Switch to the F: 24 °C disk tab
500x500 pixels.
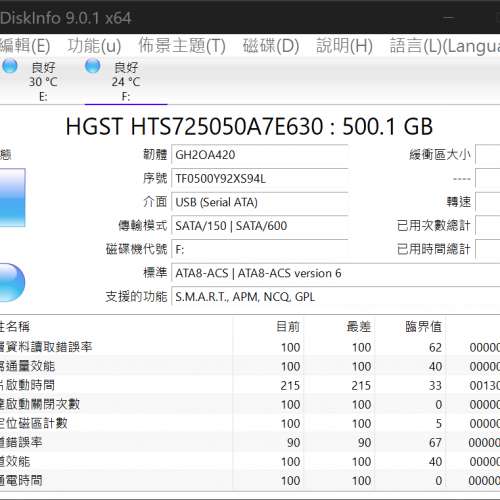click(x=126, y=81)
